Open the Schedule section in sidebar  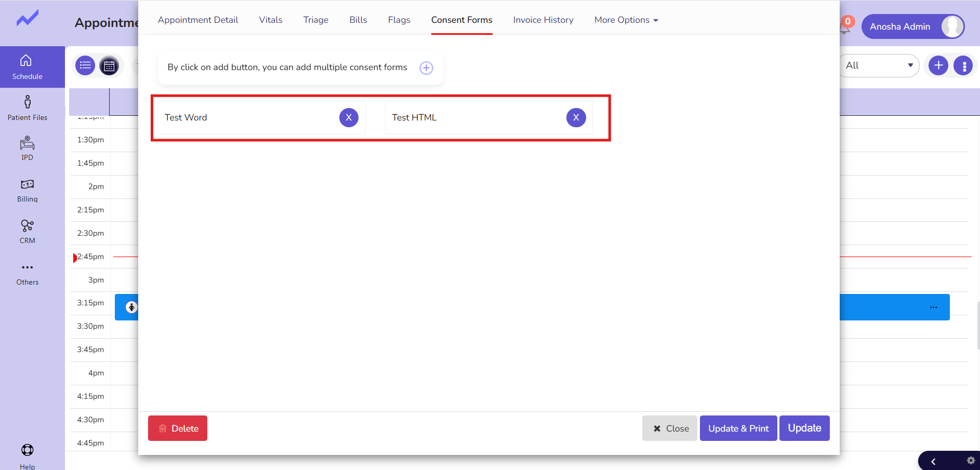[27, 67]
